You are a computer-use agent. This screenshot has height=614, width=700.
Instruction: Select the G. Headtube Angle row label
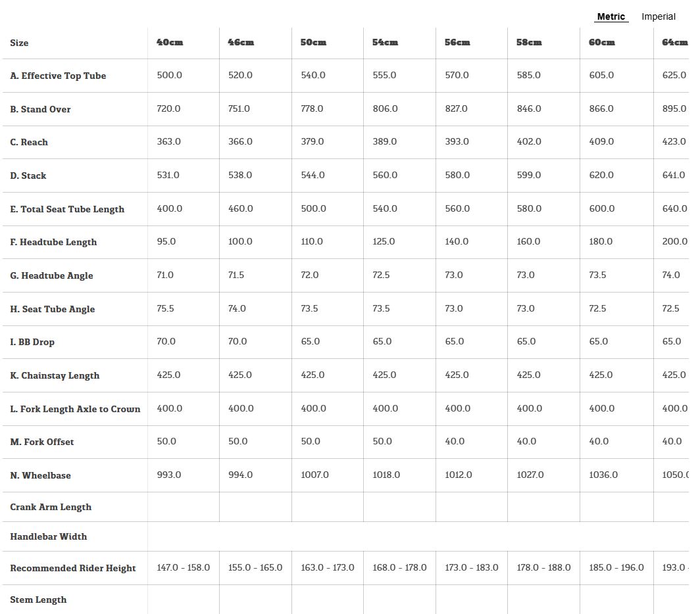pos(51,275)
